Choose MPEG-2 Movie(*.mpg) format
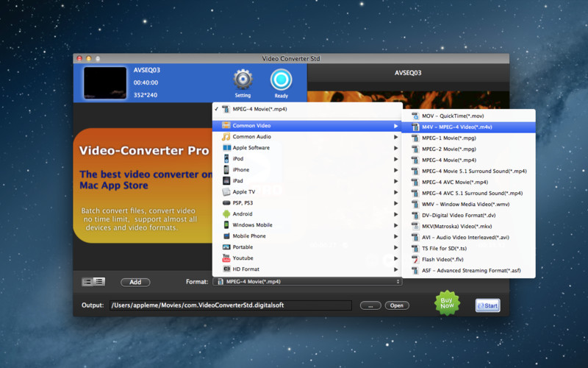Image resolution: width=588 pixels, height=368 pixels. [x=468, y=149]
